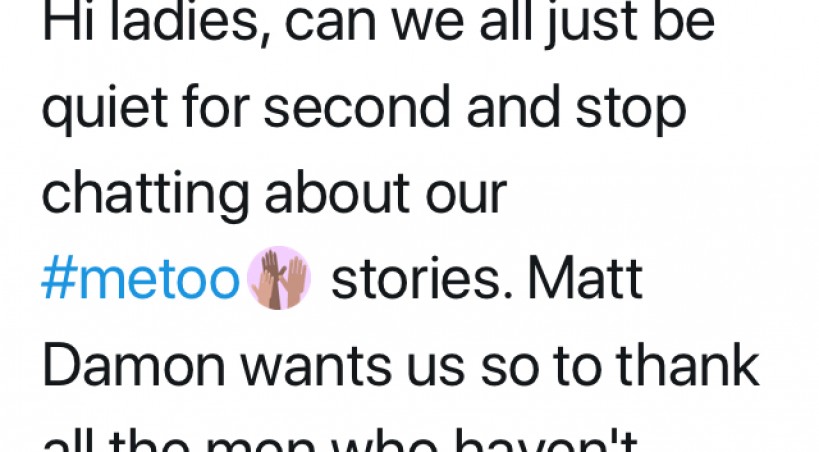This screenshot has width=819, height=452.
Task: Click the word "and" before "stop"
Action: (x=513, y=107)
